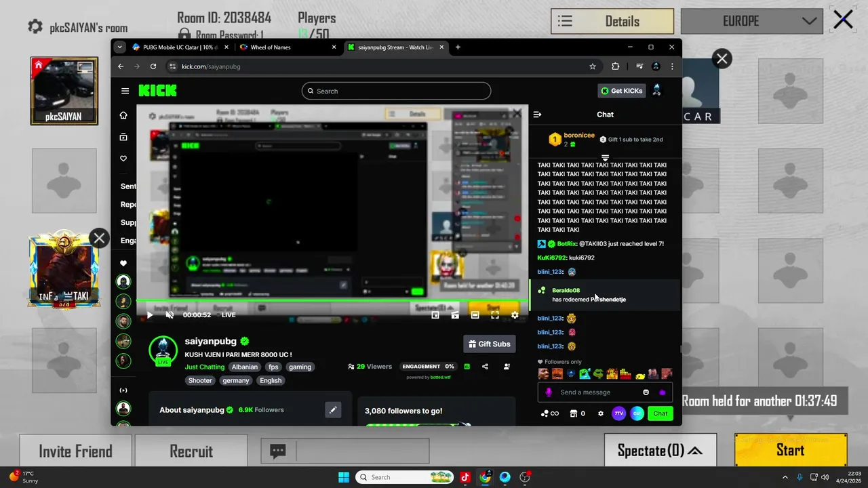
Task: Open the EUROPE server dropdown
Action: click(753, 21)
